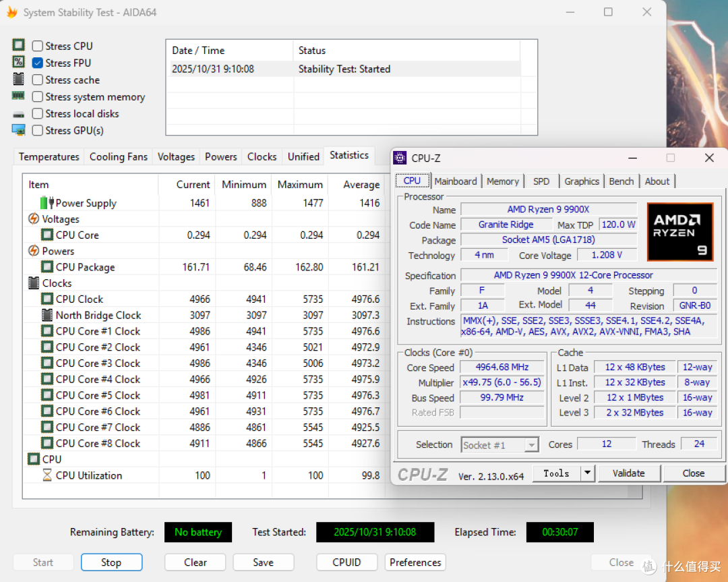
Task: Click the CPU-Z purple chip icon in title bar
Action: tap(400, 158)
